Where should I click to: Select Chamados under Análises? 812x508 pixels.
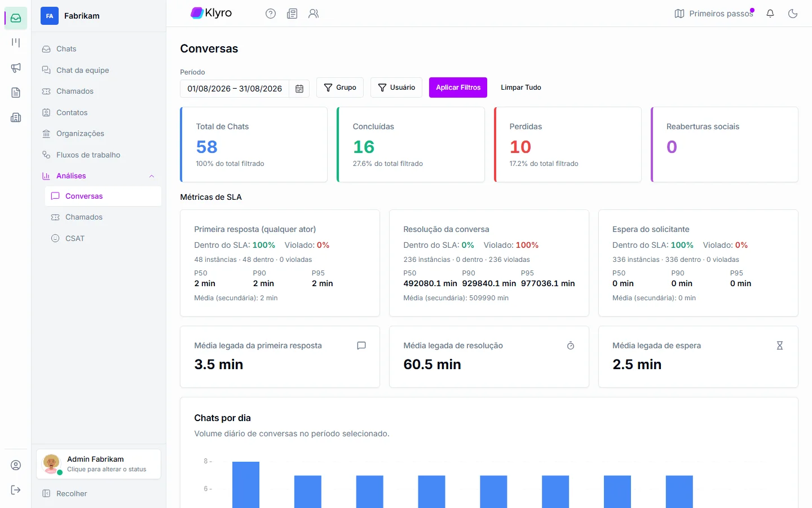103,217
